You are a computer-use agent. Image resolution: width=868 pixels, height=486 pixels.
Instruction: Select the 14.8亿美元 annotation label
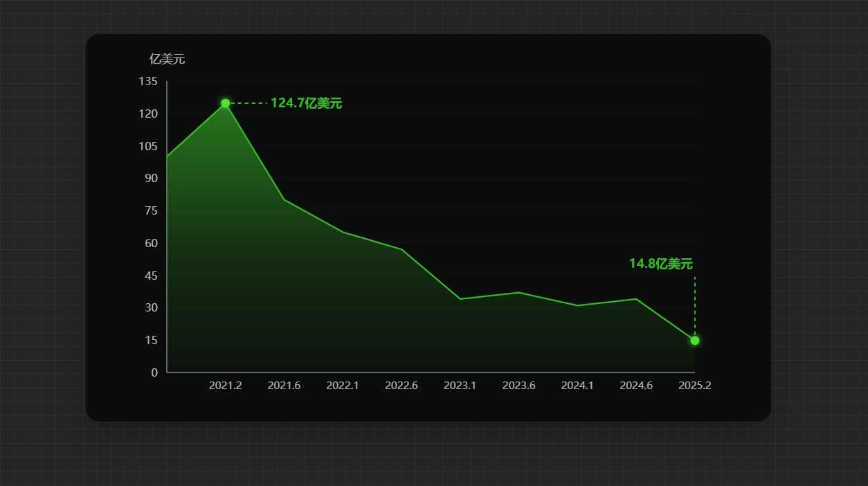pyautogui.click(x=661, y=264)
